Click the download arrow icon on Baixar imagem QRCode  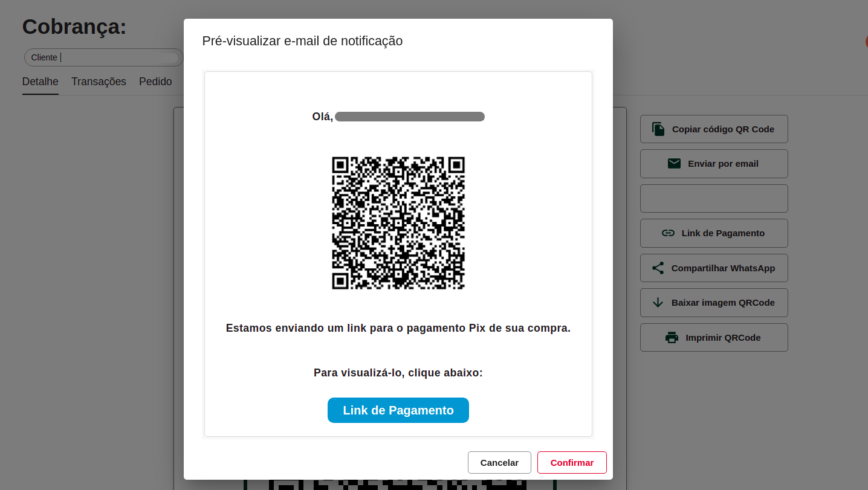(658, 302)
